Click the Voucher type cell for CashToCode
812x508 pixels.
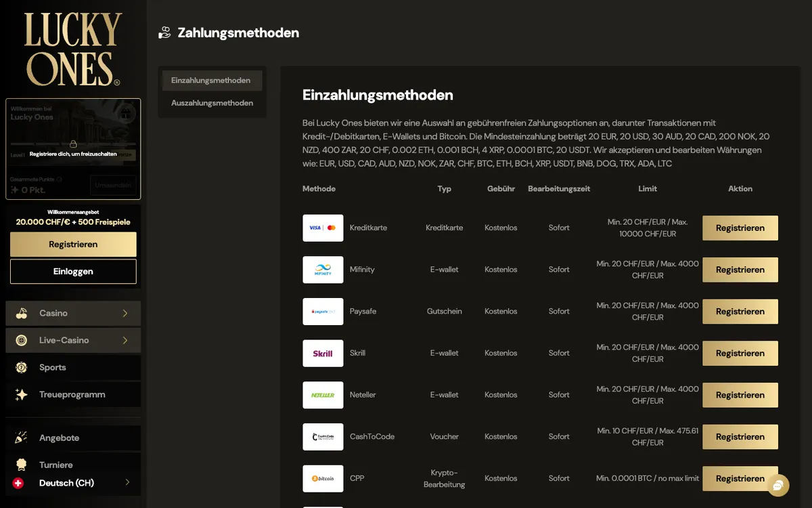point(445,437)
